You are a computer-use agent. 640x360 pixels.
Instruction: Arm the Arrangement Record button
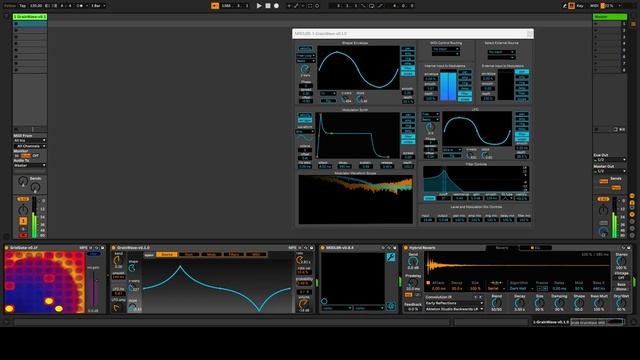click(276, 6)
